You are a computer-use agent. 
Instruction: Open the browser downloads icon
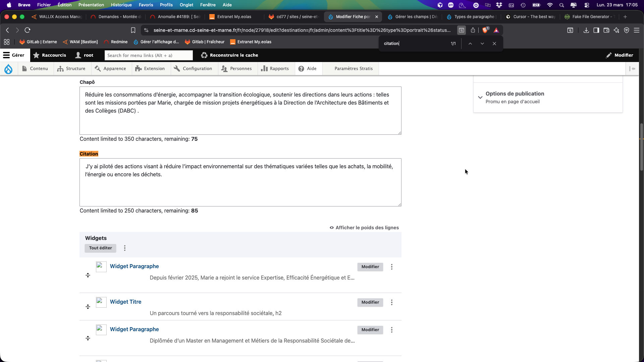[x=586, y=30]
